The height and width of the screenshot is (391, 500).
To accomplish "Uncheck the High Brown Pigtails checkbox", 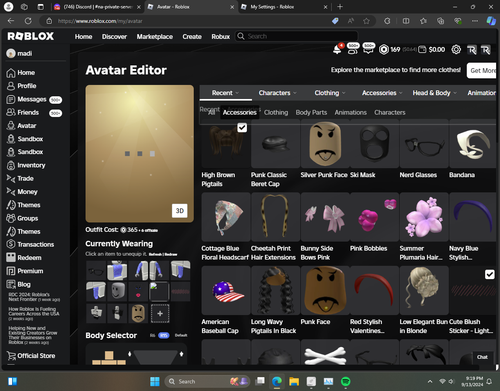I will point(242,128).
